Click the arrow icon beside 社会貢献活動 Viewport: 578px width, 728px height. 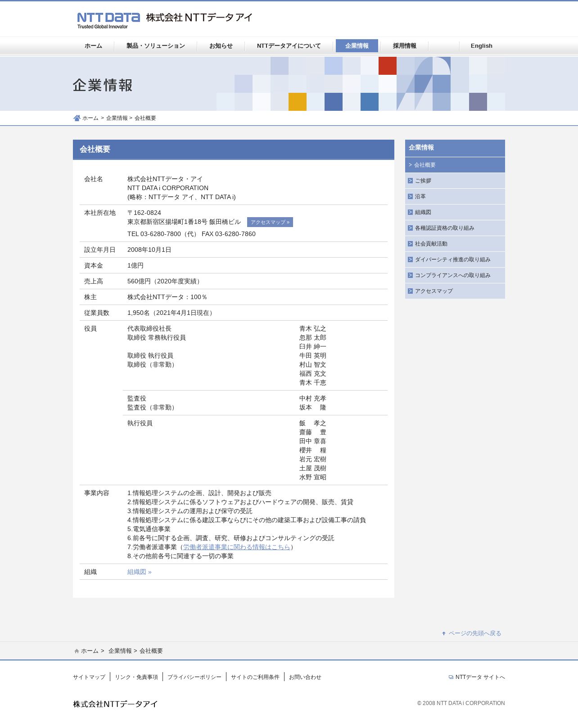click(410, 244)
